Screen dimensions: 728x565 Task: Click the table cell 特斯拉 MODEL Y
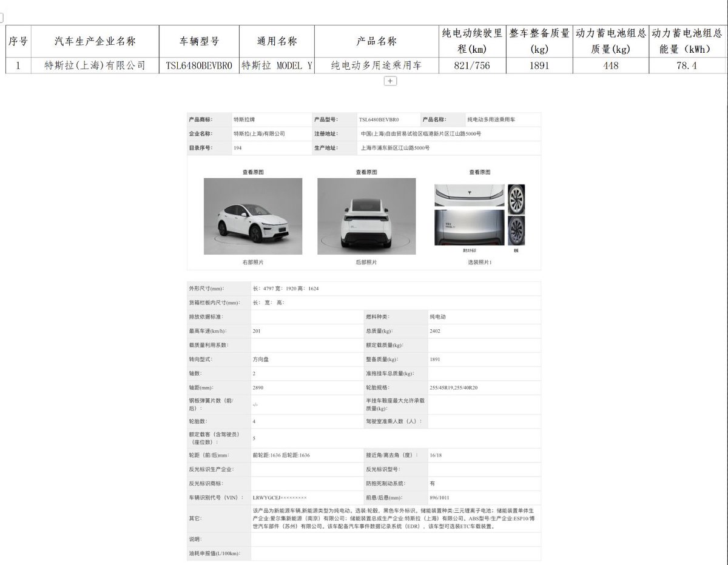(277, 65)
